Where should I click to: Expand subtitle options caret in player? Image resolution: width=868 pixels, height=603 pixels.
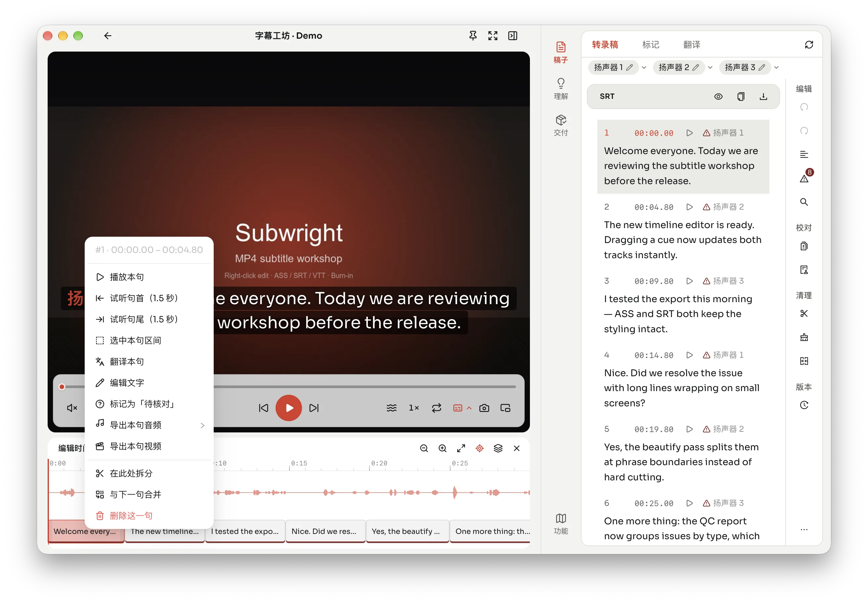(469, 408)
